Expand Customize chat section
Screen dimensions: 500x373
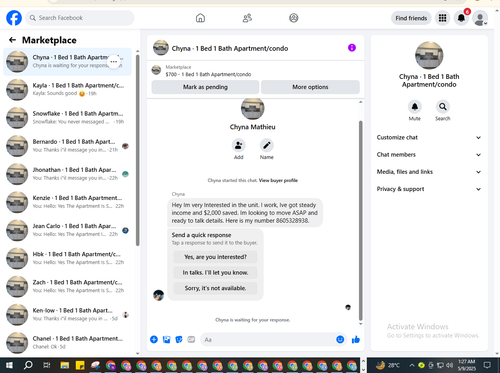[x=429, y=137]
